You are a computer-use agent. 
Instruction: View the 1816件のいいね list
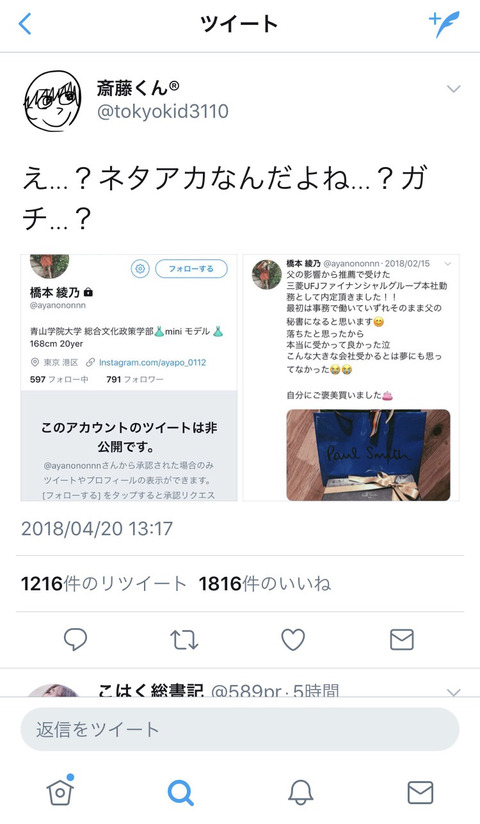[264, 583]
